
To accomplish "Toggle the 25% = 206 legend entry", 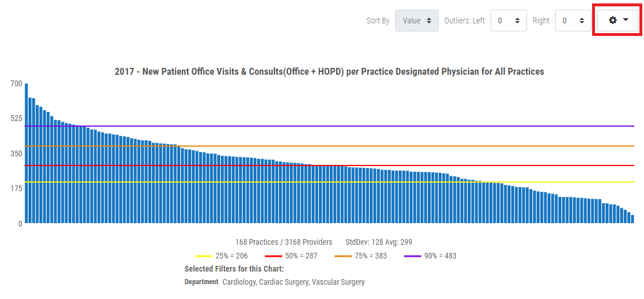I will 221,256.
